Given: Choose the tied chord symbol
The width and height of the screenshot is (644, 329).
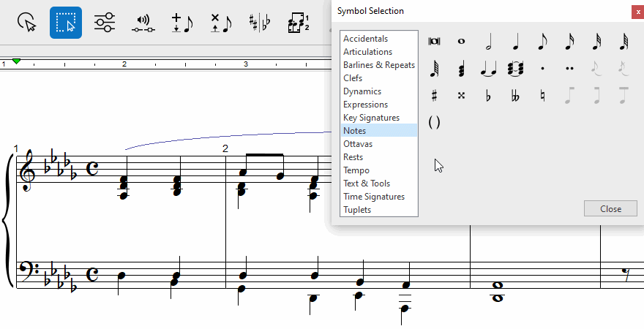Looking at the screenshot, I should (515, 69).
